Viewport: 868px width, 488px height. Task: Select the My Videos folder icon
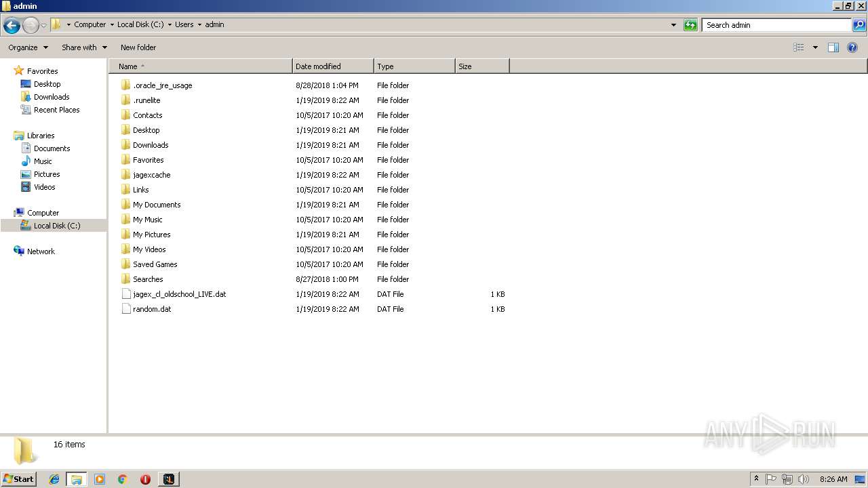125,249
